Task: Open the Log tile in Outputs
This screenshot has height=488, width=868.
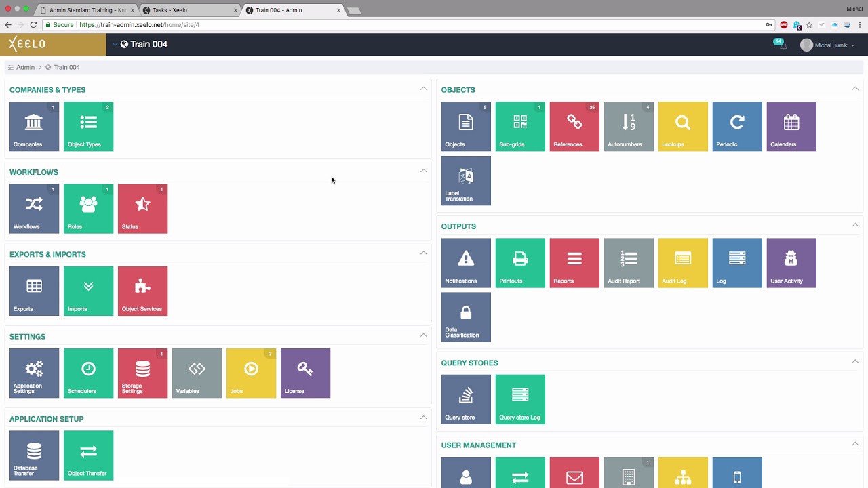Action: pos(737,263)
